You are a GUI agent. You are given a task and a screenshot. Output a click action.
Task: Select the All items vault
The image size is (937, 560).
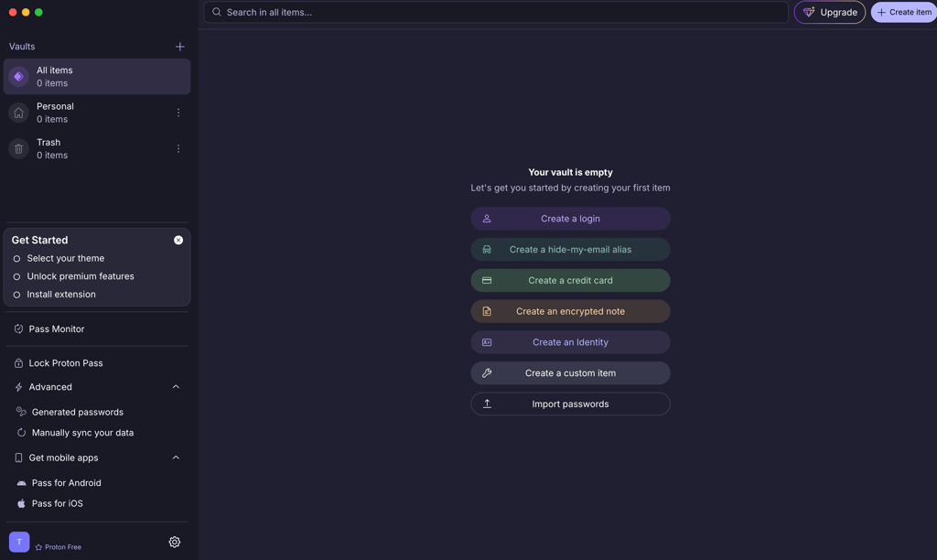97,77
